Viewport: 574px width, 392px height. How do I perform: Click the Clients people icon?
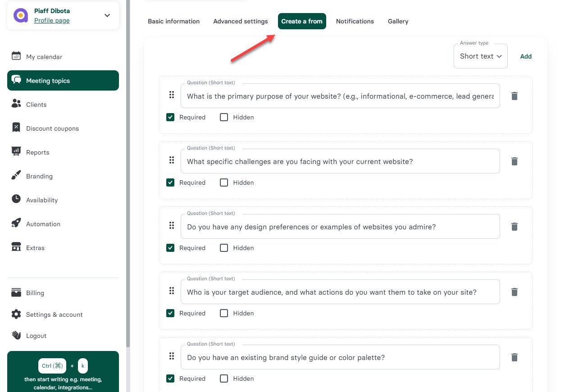point(16,104)
